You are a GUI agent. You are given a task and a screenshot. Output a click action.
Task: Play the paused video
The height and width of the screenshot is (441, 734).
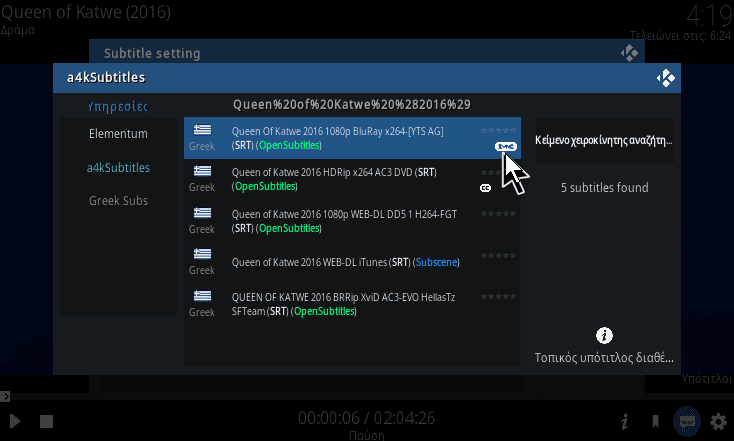[15, 421]
